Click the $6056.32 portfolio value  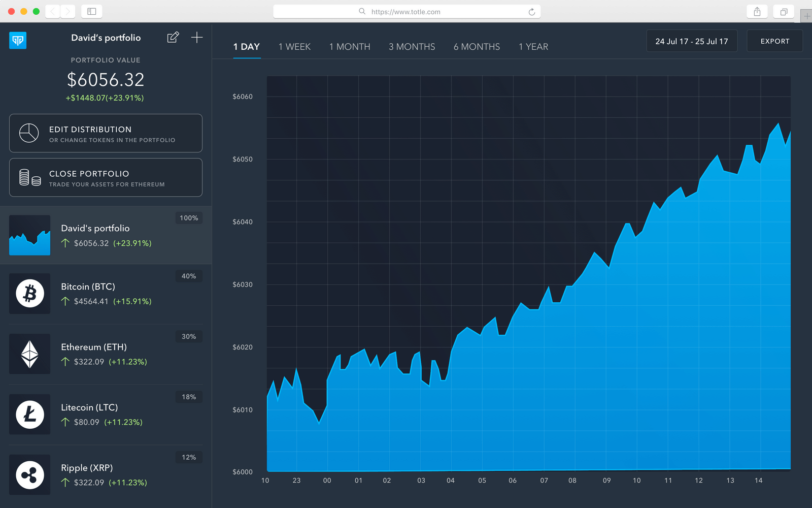tap(106, 80)
